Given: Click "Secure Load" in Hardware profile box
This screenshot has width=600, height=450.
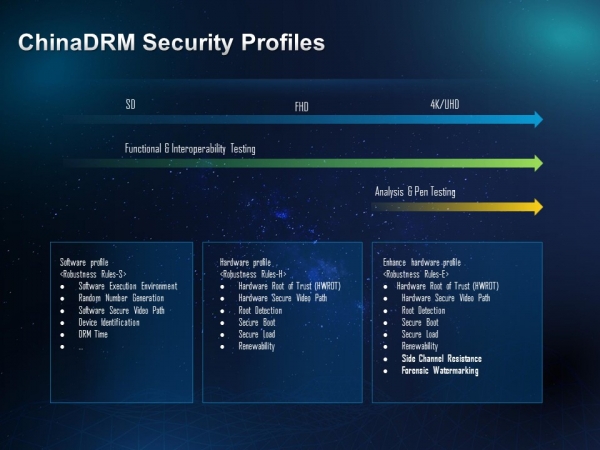Looking at the screenshot, I should pyautogui.click(x=257, y=334).
